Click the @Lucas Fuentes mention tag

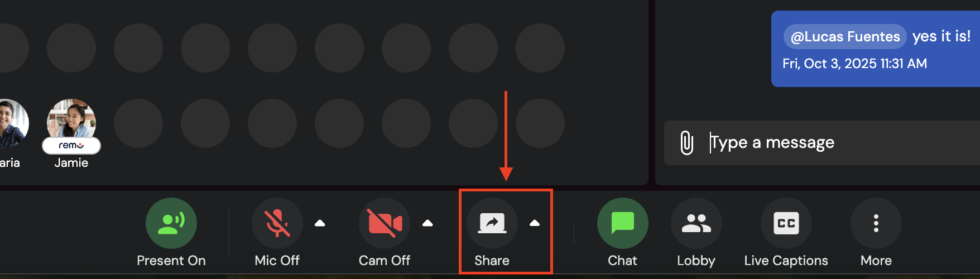click(845, 37)
